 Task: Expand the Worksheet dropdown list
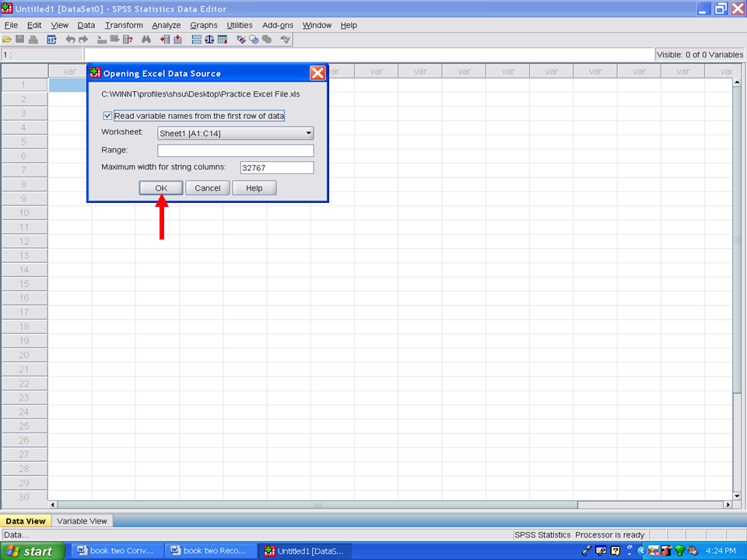(x=308, y=133)
